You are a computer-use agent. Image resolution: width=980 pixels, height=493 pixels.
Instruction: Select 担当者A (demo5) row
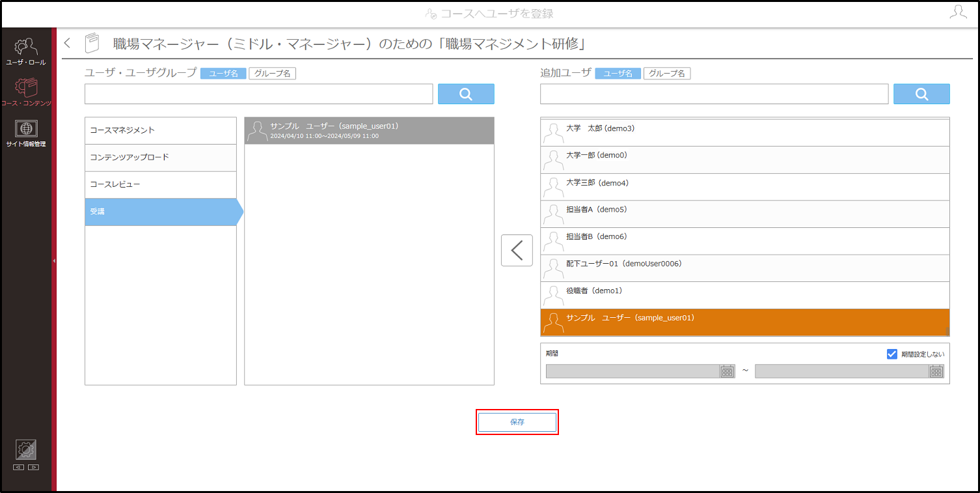[x=745, y=214]
